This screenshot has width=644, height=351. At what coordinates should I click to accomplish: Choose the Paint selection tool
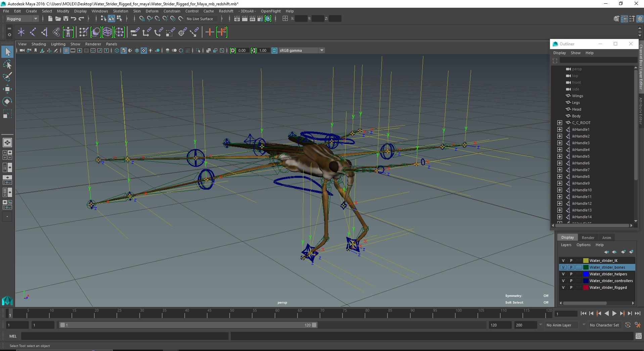tap(7, 77)
